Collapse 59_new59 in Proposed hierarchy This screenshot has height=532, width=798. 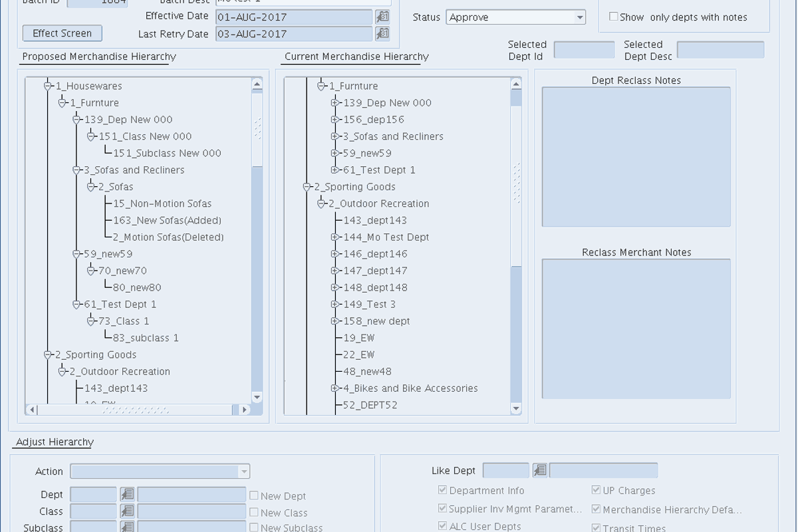[x=76, y=254]
